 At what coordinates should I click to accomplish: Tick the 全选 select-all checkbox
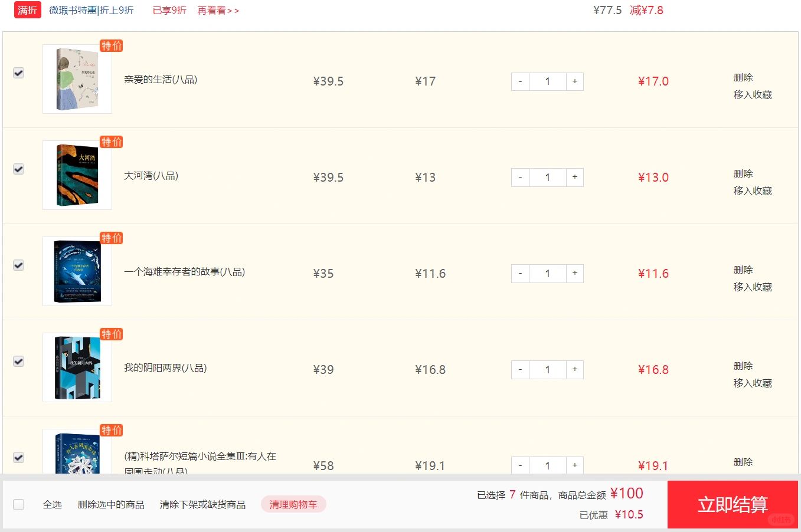(x=19, y=504)
